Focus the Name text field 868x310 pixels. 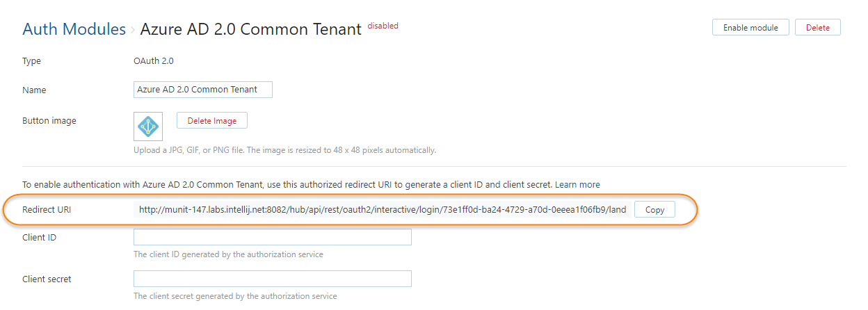[x=202, y=90]
